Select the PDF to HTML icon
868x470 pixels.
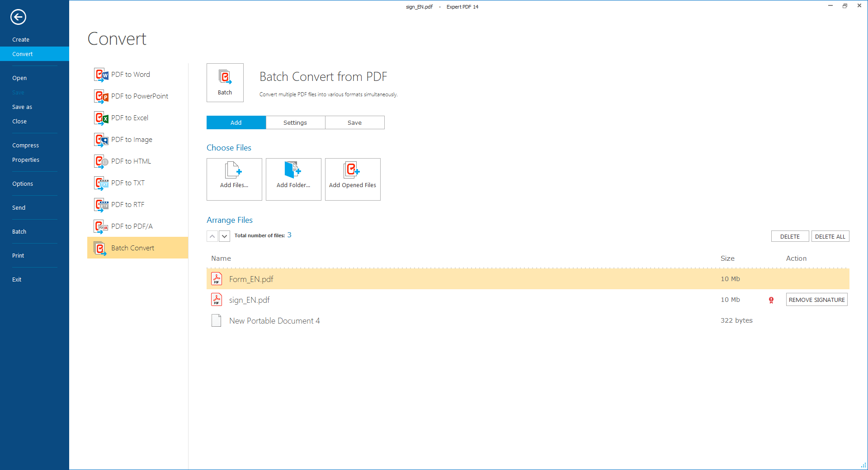coord(101,161)
